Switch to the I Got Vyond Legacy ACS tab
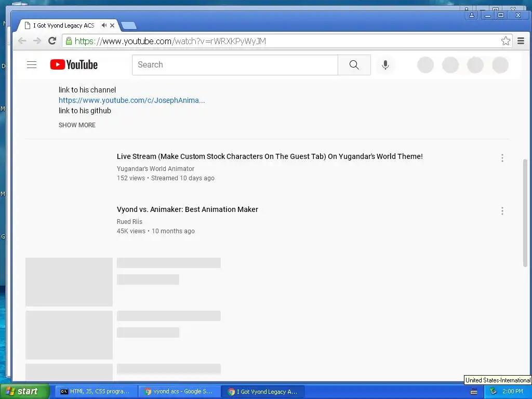Image resolution: width=532 pixels, height=399 pixels. click(68, 25)
